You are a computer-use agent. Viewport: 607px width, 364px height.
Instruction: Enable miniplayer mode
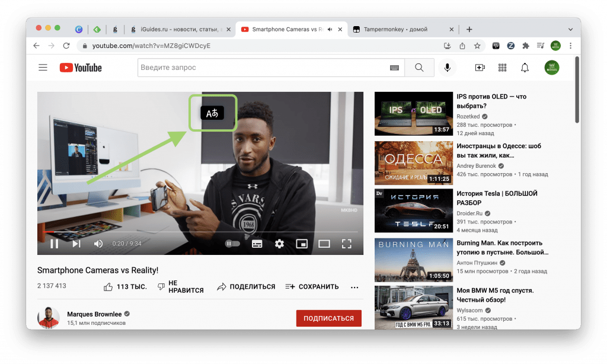coord(302,244)
